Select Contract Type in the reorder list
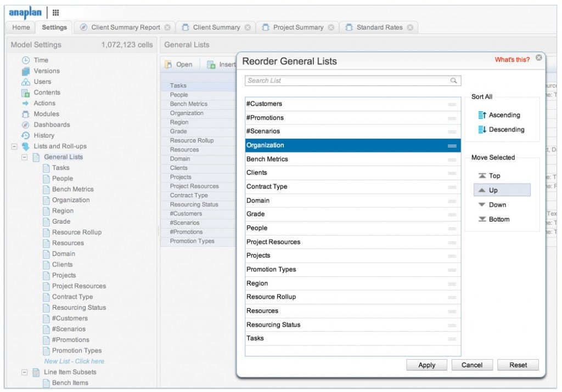Viewport: 562px width, 392px height. click(x=353, y=187)
